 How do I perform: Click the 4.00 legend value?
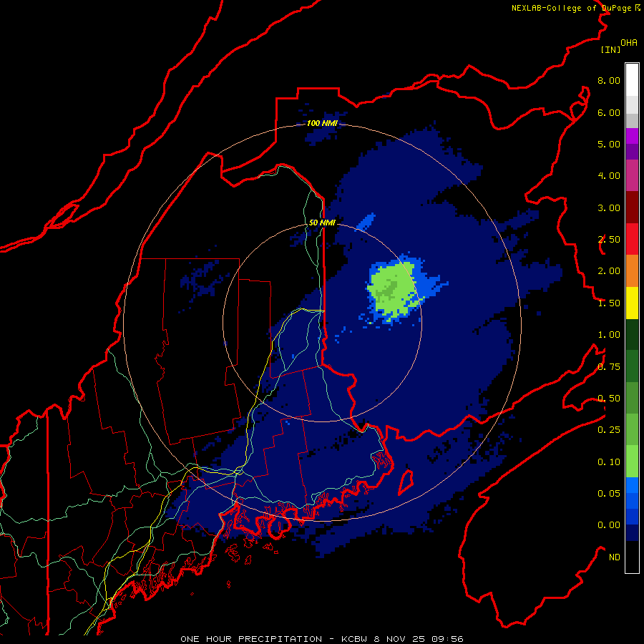(609, 176)
